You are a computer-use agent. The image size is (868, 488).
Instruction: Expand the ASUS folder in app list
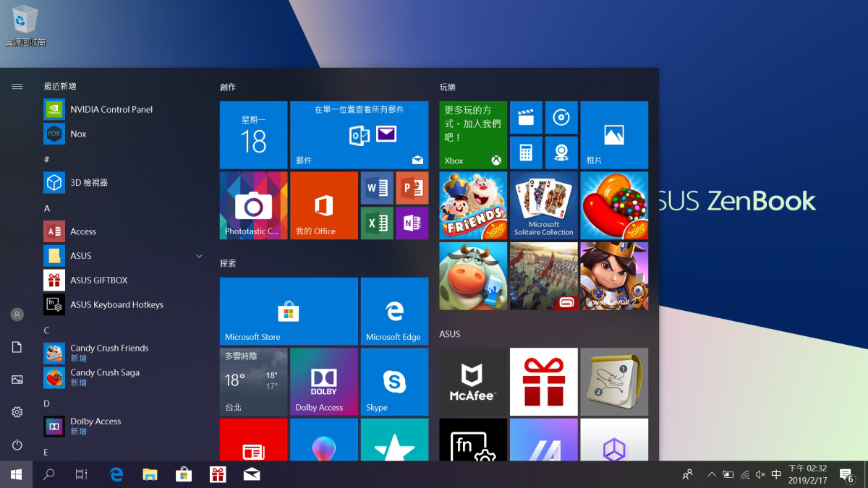(199, 256)
